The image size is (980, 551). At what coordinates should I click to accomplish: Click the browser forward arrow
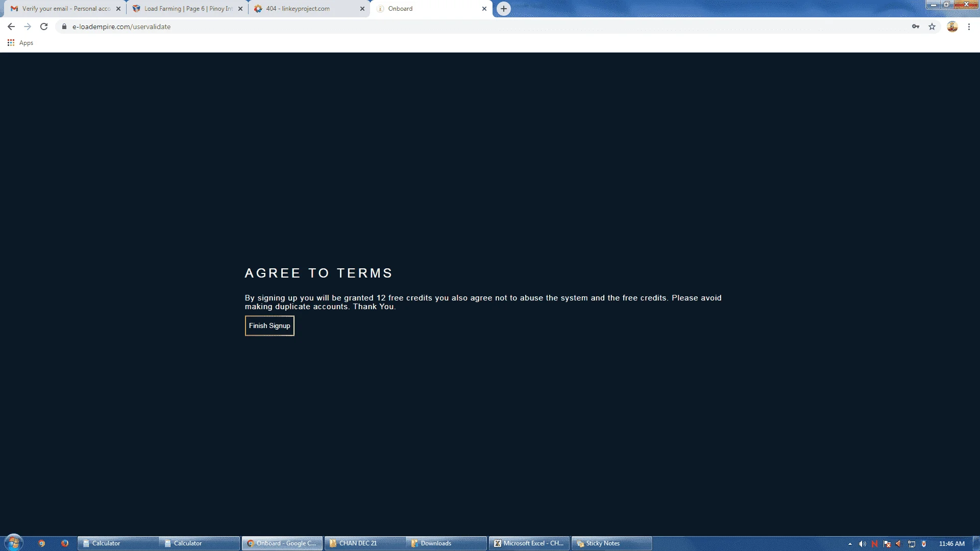[x=28, y=27]
